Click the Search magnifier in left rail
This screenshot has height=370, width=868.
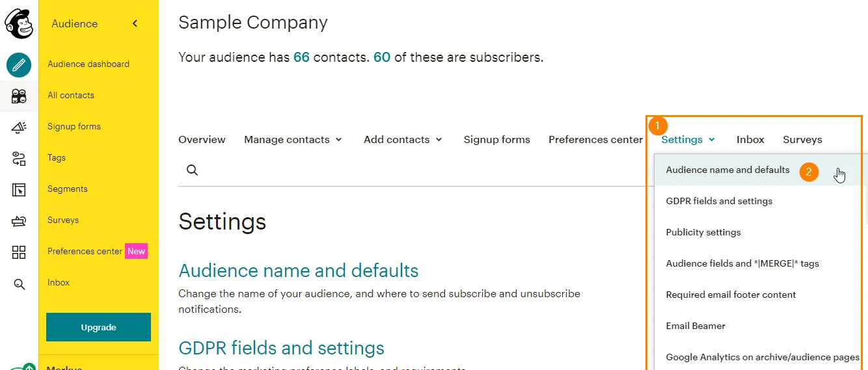tap(19, 284)
